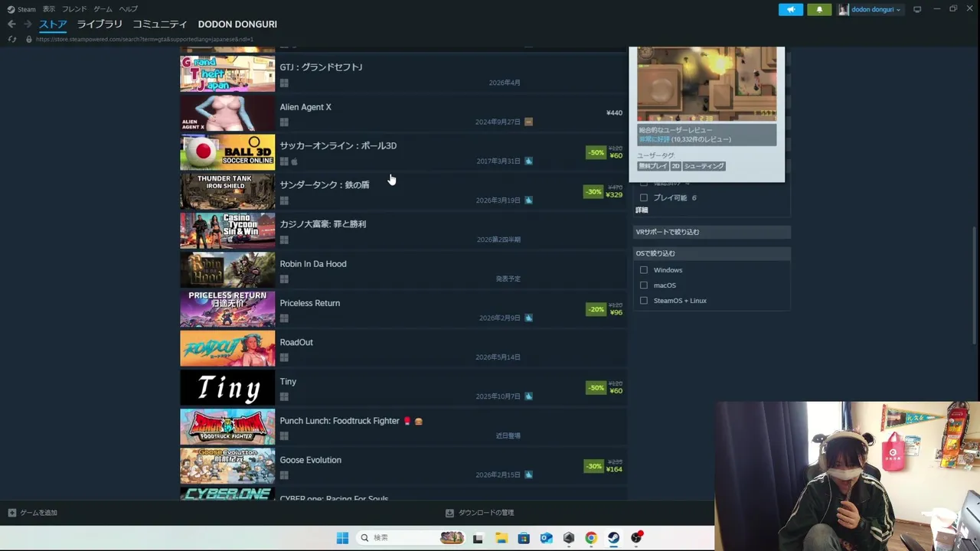This screenshot has height=551, width=980.
Task: Open the blue announcements megaphone button
Action: pos(791,9)
